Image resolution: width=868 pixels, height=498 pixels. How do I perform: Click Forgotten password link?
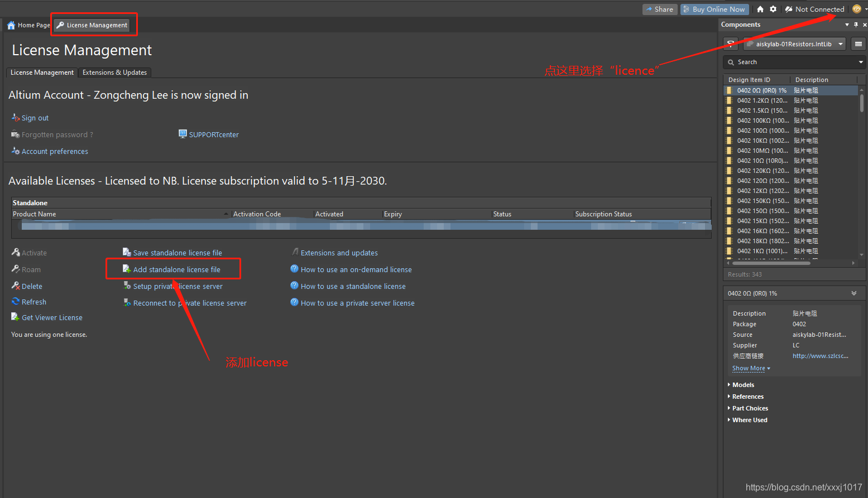click(57, 134)
